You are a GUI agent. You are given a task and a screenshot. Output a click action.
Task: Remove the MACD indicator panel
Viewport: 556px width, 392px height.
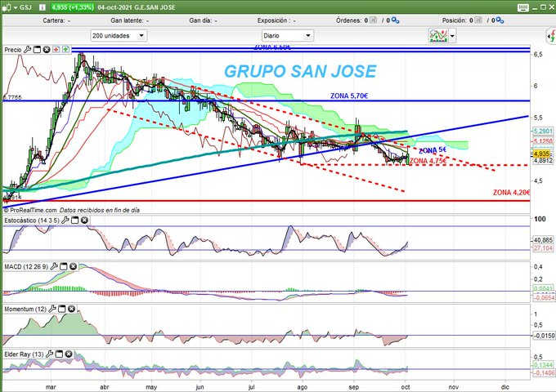click(x=73, y=266)
